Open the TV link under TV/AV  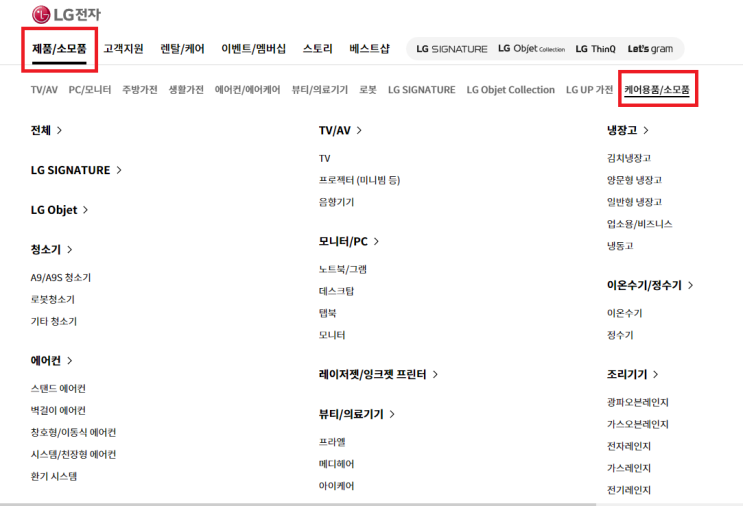[325, 158]
